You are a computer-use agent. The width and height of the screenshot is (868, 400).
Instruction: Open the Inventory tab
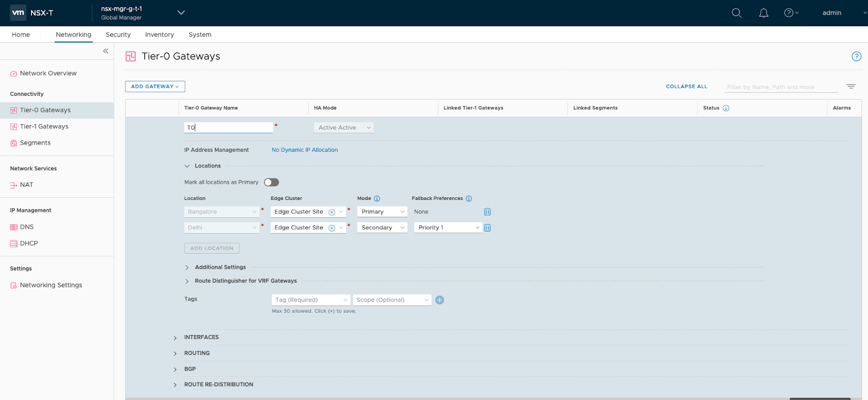click(x=159, y=35)
